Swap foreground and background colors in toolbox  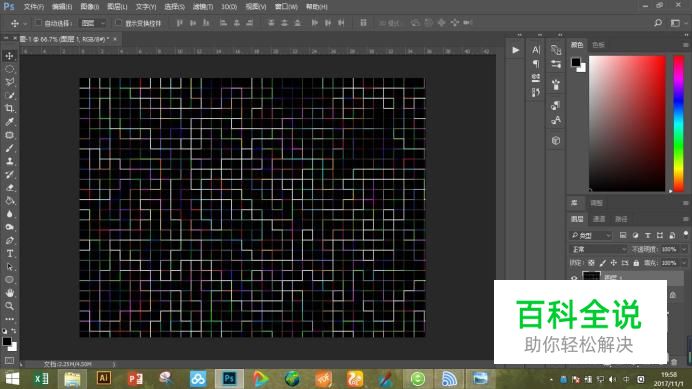[14, 331]
